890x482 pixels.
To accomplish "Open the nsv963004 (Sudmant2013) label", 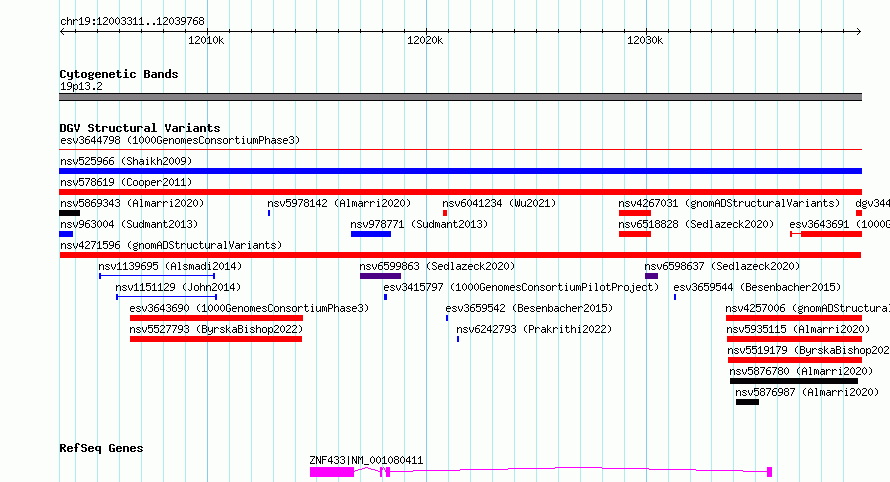I will coord(129,224).
